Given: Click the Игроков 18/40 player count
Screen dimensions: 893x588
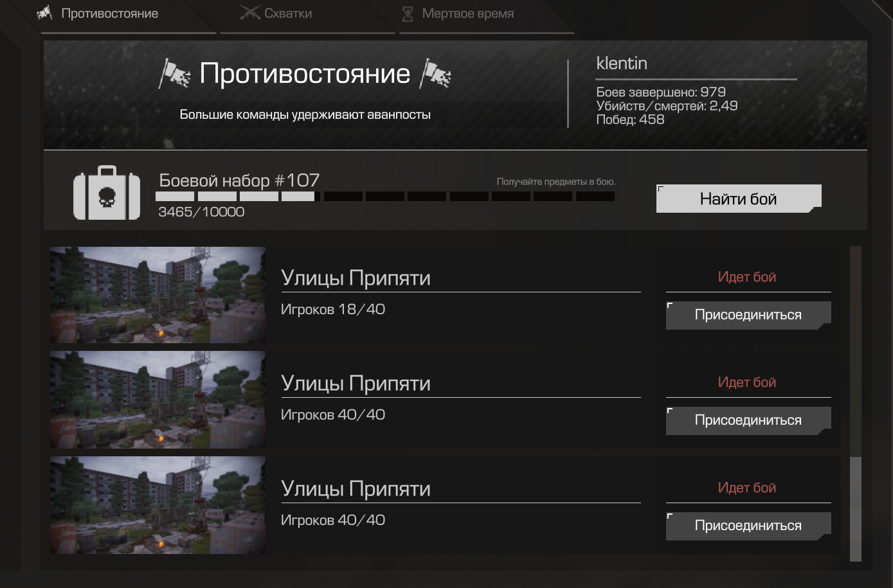Looking at the screenshot, I should point(333,309).
